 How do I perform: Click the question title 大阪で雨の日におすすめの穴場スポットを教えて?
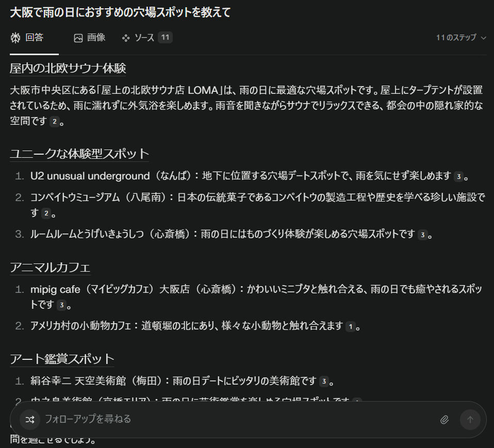point(120,12)
